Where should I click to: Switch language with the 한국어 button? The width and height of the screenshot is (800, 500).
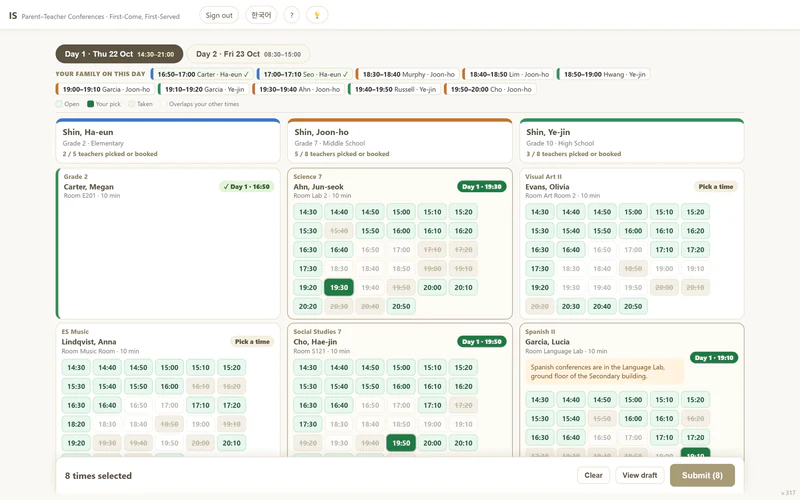[x=261, y=15]
